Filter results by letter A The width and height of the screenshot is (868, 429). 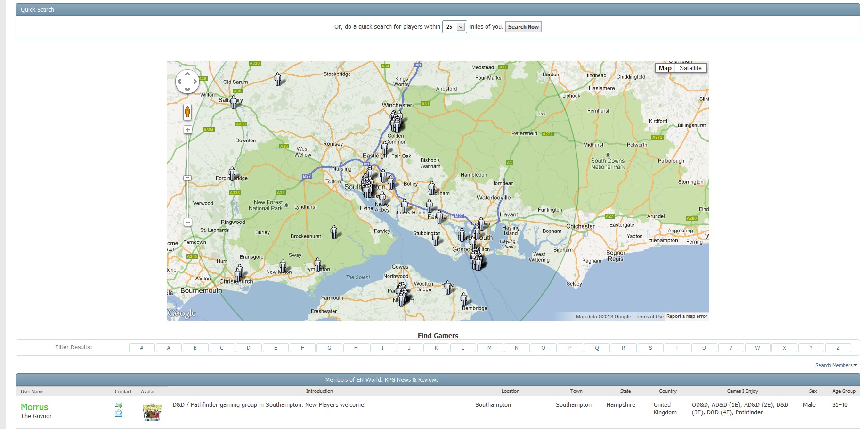pyautogui.click(x=169, y=348)
